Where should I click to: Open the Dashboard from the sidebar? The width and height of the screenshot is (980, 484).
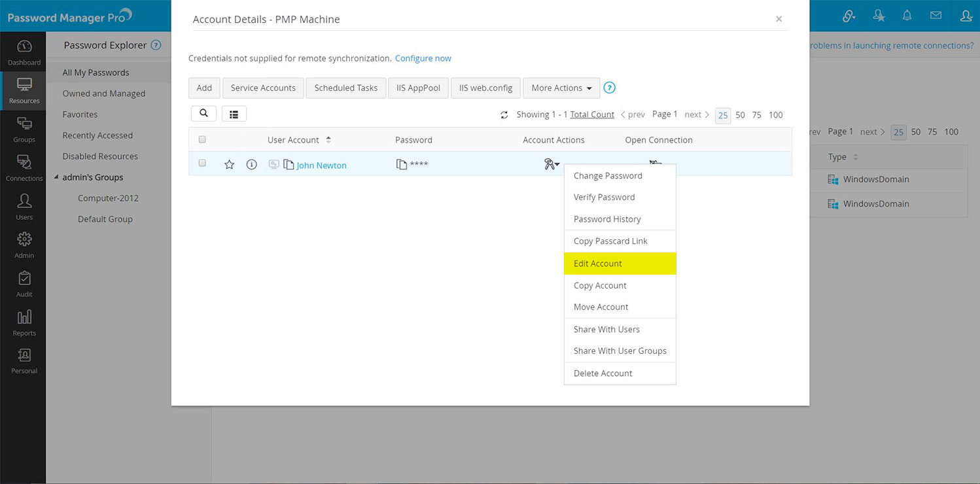point(24,51)
